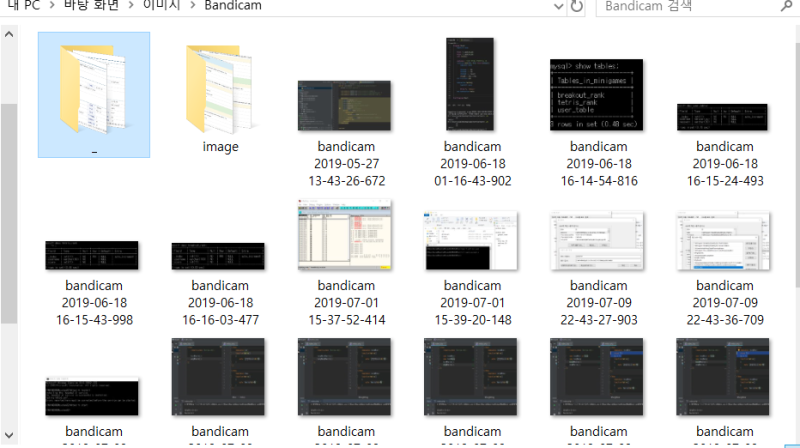The width and height of the screenshot is (800, 448).
Task: Select bandicam 2019-06-18 16-16-03-477 thumbnail
Action: [218, 256]
